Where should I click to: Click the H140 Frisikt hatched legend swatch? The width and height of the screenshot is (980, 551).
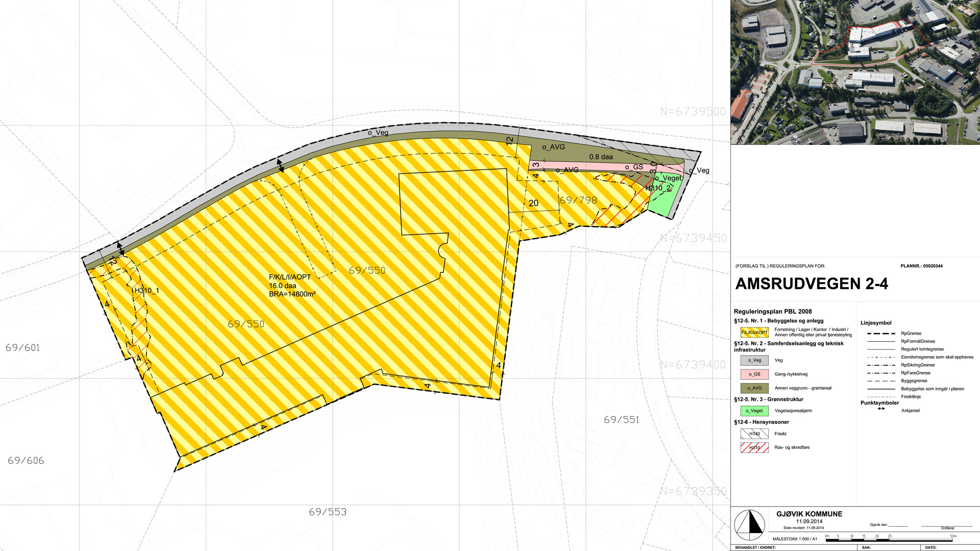tap(754, 434)
